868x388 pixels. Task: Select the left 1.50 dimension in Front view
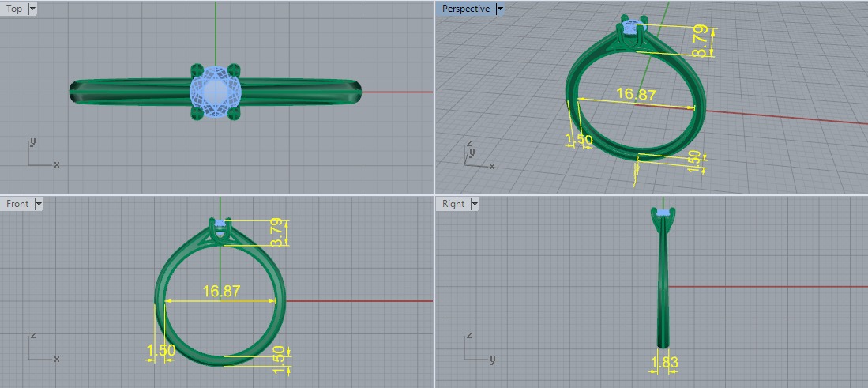point(161,350)
